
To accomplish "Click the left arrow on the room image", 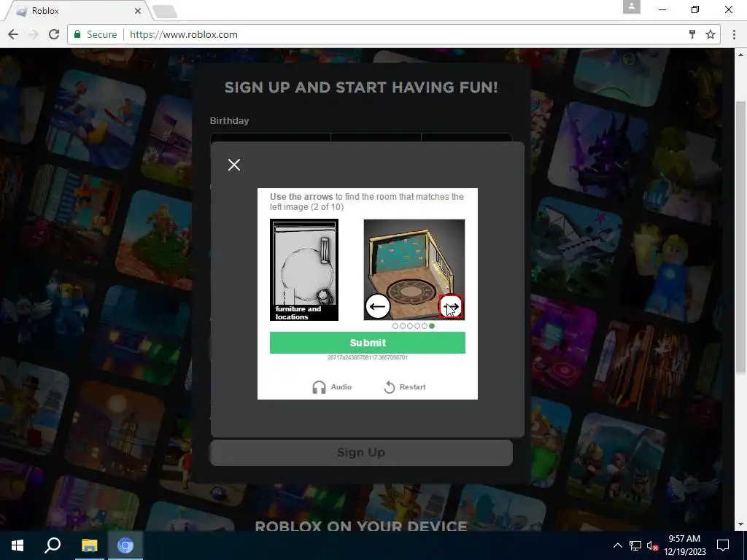I will tap(378, 306).
